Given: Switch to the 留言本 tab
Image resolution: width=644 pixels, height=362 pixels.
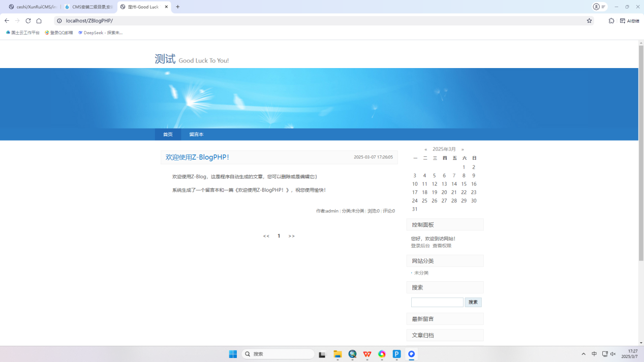Looking at the screenshot, I should pyautogui.click(x=196, y=134).
